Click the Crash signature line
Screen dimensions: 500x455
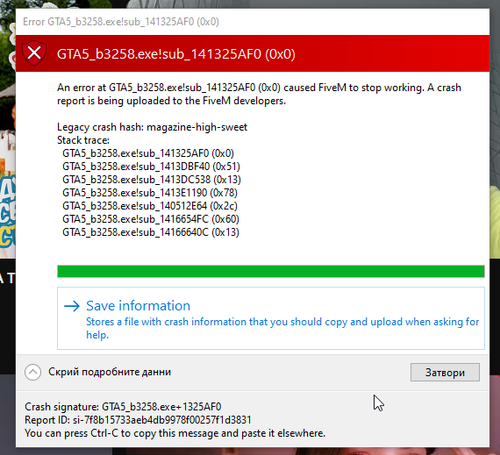(123, 407)
